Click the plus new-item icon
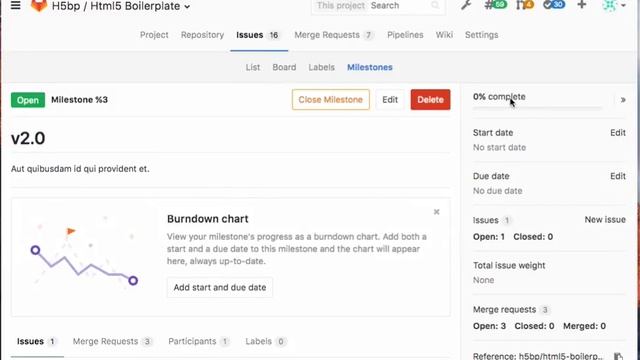 coord(582,5)
